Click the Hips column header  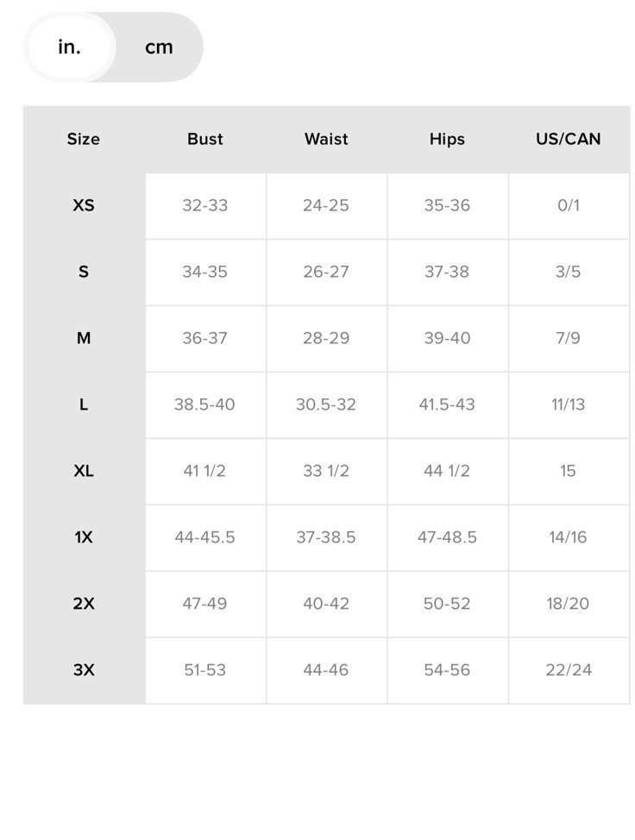click(448, 140)
